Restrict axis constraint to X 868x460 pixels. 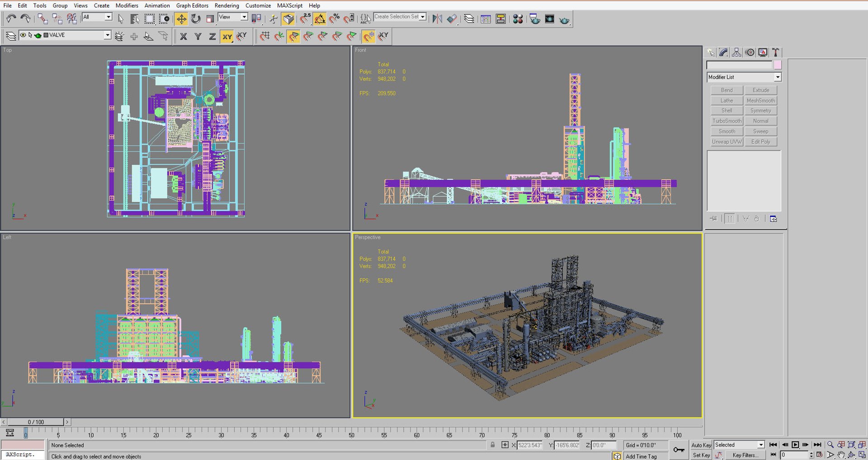183,37
